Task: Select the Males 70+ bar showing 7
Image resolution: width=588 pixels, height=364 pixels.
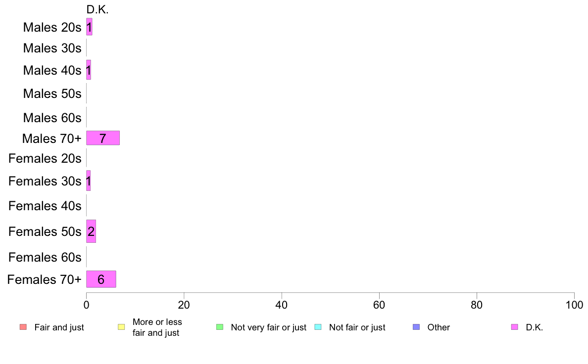Action: point(103,138)
